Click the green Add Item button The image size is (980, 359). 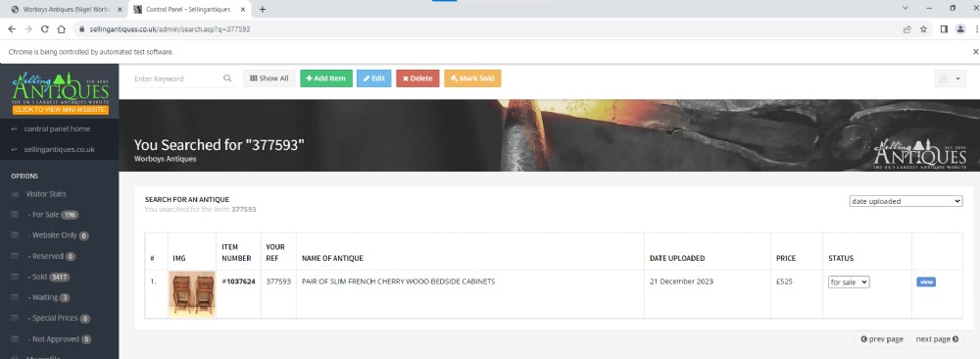[326, 78]
